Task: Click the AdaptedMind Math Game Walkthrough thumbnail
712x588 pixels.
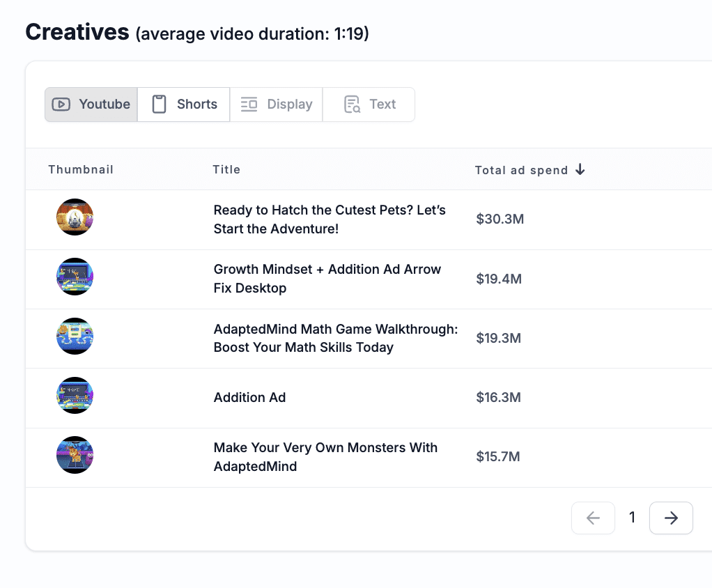Action: (75, 336)
